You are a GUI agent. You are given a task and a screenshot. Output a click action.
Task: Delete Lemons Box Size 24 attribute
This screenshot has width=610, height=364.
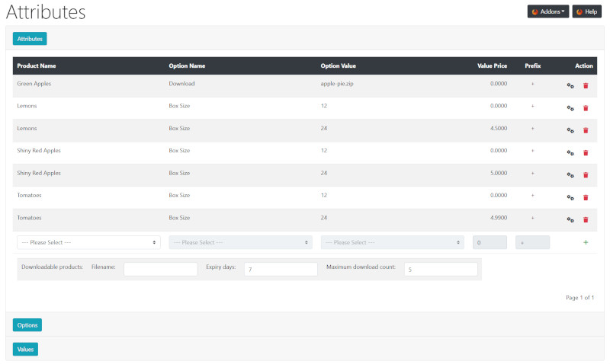[x=586, y=130]
